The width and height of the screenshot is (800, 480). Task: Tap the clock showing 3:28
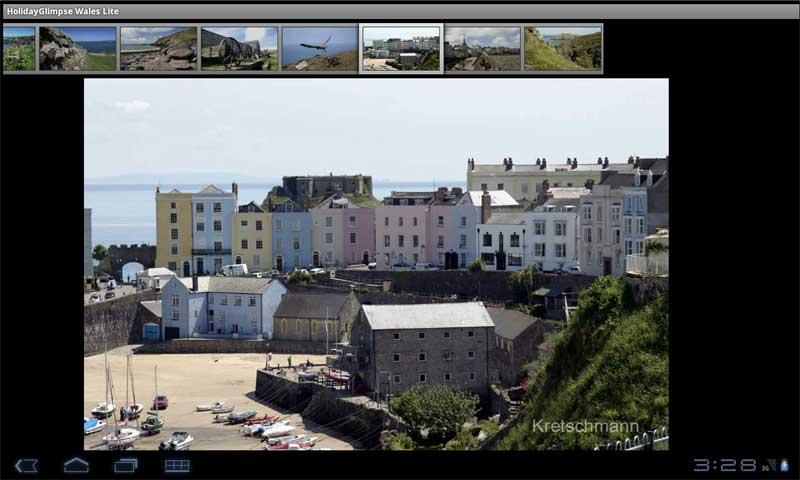[725, 465]
